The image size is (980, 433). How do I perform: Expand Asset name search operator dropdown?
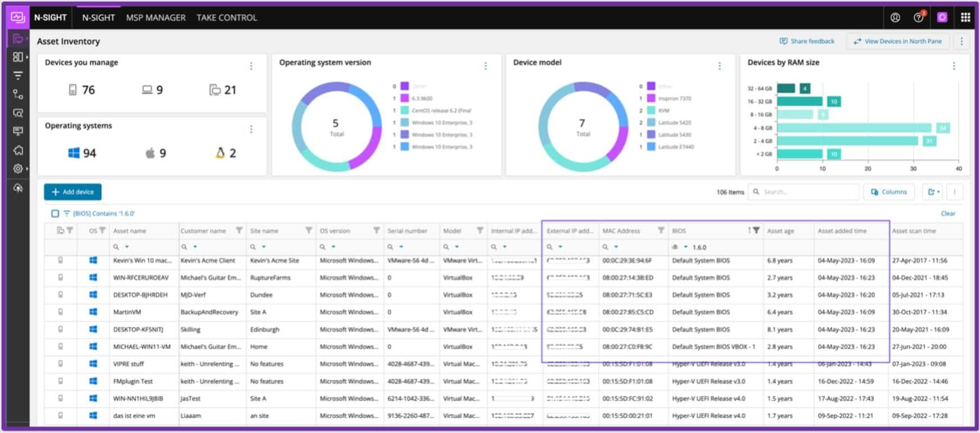click(x=127, y=247)
